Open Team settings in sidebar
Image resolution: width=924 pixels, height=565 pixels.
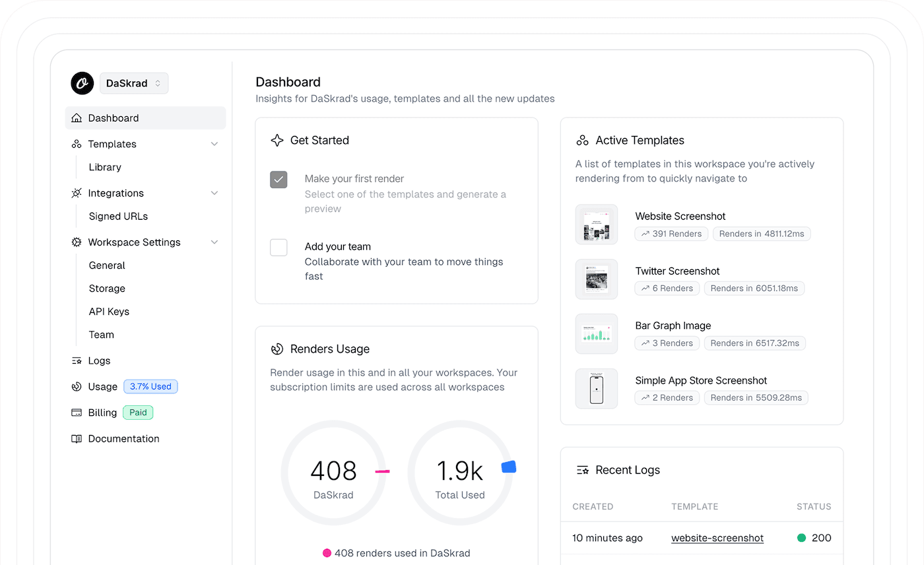[x=102, y=335]
